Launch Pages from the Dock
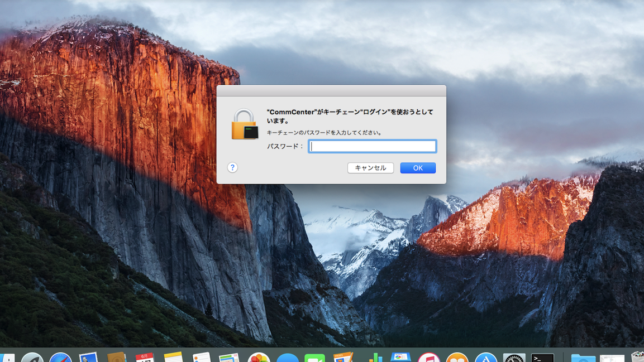 click(x=343, y=358)
